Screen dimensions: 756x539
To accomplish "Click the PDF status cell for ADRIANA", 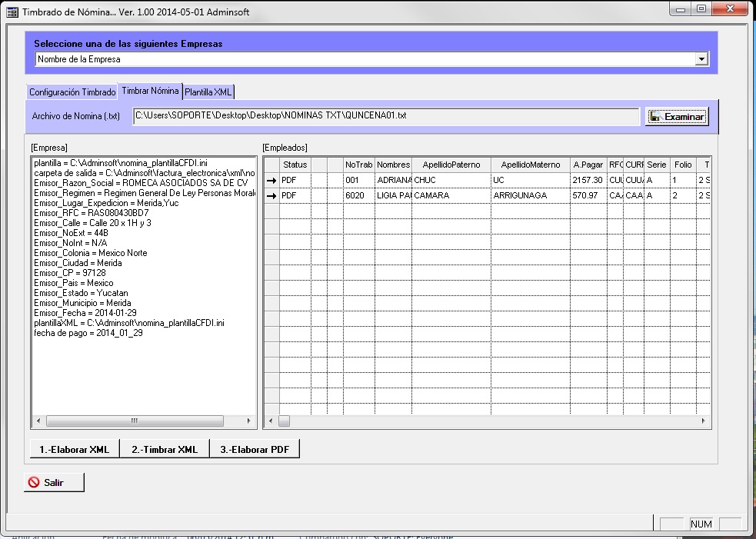I will coord(295,181).
